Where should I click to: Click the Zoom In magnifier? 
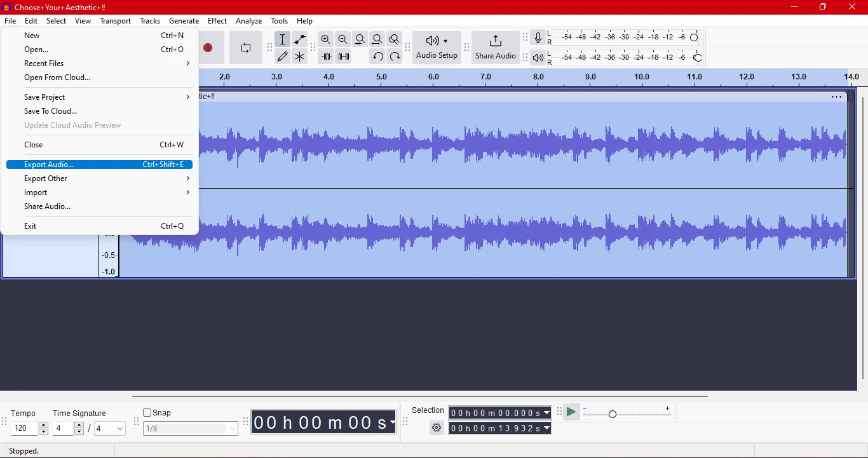326,39
